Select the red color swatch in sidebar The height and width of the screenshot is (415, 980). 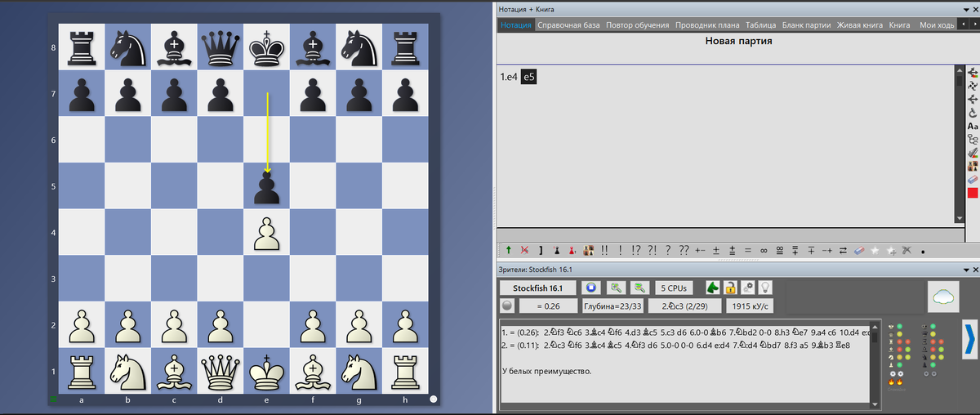point(973,193)
